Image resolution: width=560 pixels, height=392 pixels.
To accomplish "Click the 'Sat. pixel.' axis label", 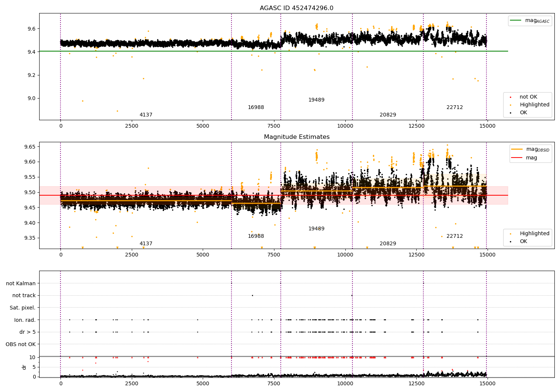I will (x=23, y=308).
